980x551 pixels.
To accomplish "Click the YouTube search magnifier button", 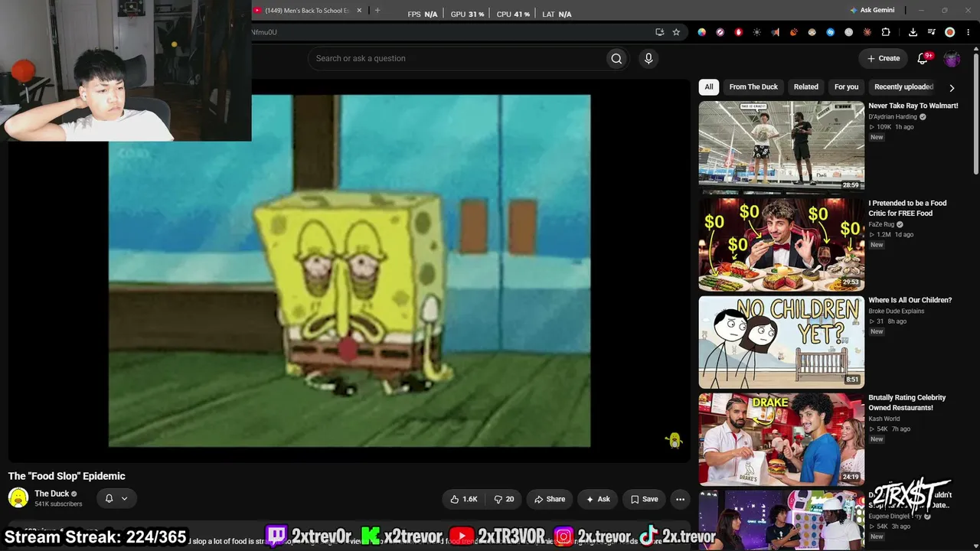I will (616, 58).
